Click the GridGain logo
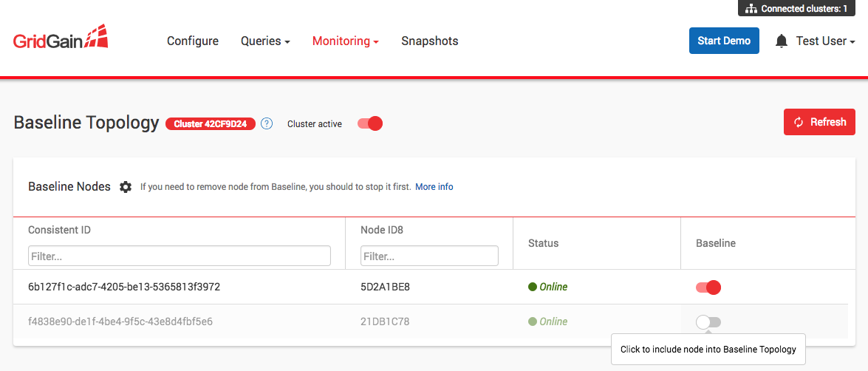Image resolution: width=868 pixels, height=371 pixels. click(x=61, y=38)
